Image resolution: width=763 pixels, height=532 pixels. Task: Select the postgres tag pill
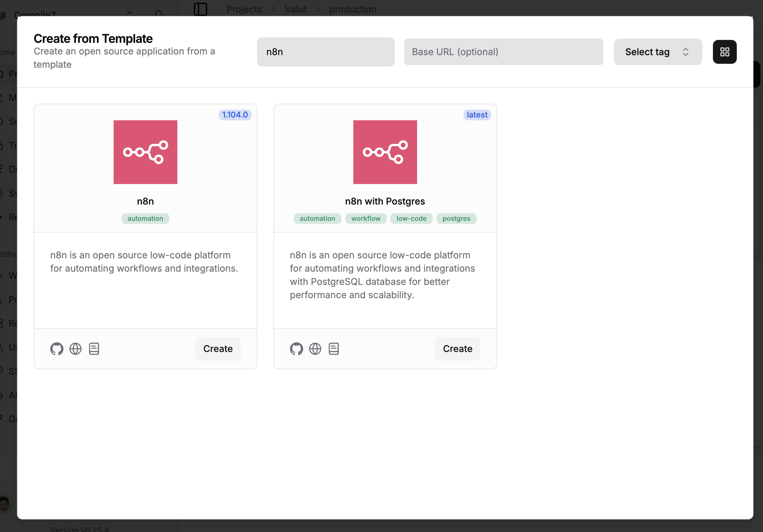(456, 218)
